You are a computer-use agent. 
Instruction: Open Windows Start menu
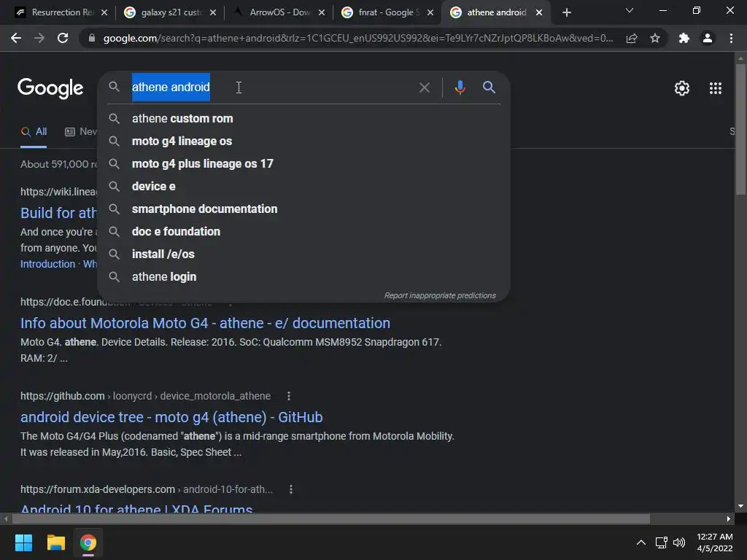click(x=23, y=542)
